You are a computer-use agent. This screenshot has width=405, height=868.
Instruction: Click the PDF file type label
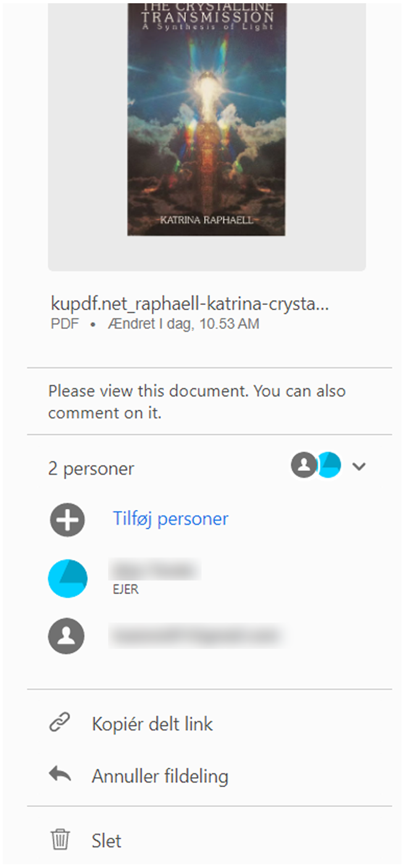tap(64, 323)
